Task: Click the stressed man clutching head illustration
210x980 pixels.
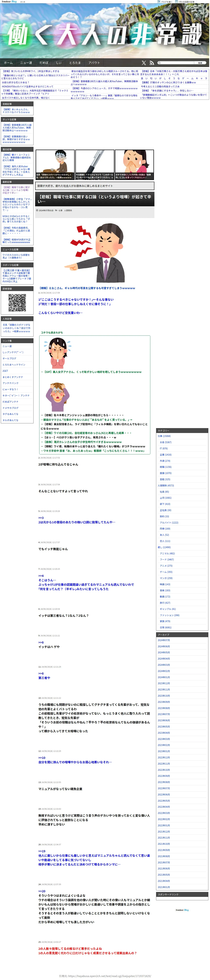Action: 58,397
